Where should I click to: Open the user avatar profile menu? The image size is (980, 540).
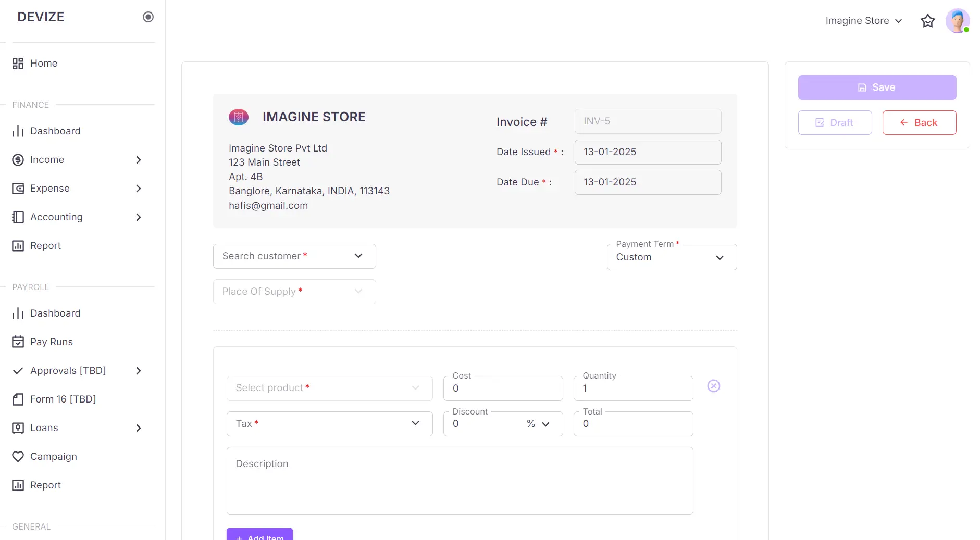[x=958, y=21]
